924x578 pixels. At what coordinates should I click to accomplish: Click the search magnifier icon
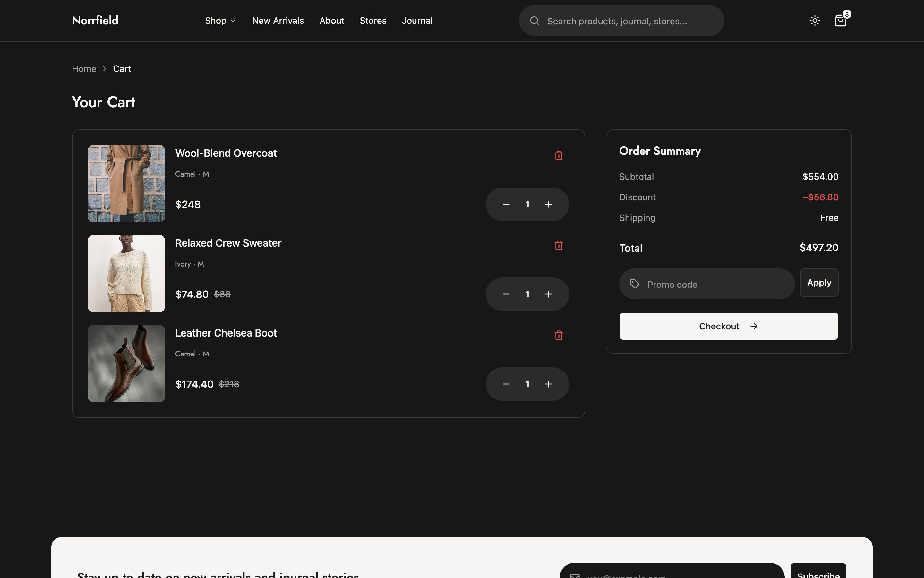pos(535,21)
